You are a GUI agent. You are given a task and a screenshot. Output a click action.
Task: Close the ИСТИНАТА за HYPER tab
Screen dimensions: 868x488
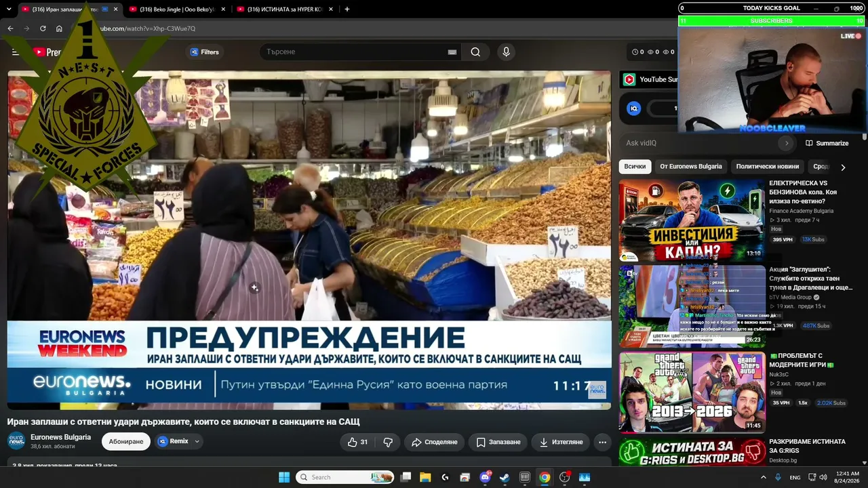[332, 9]
